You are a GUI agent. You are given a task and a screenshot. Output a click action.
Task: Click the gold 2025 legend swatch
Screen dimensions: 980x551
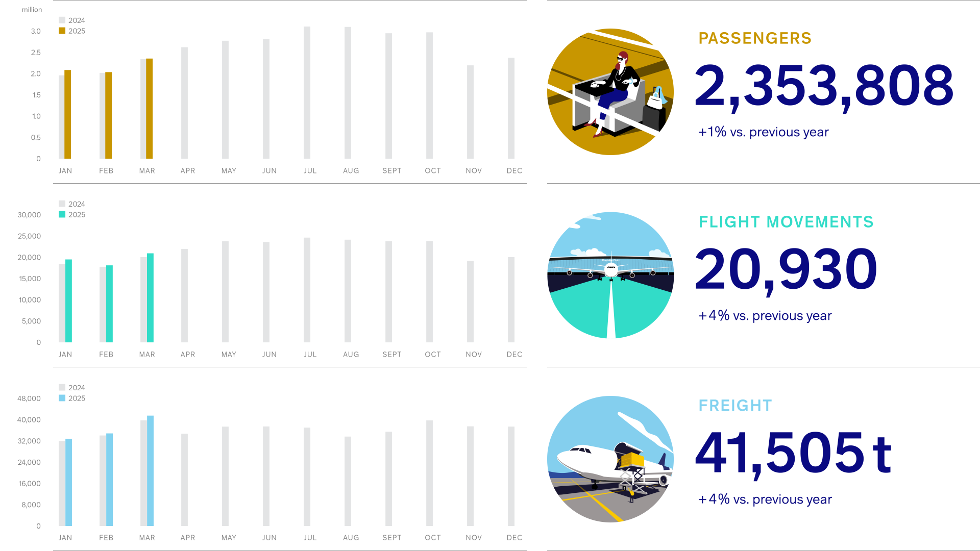62,31
